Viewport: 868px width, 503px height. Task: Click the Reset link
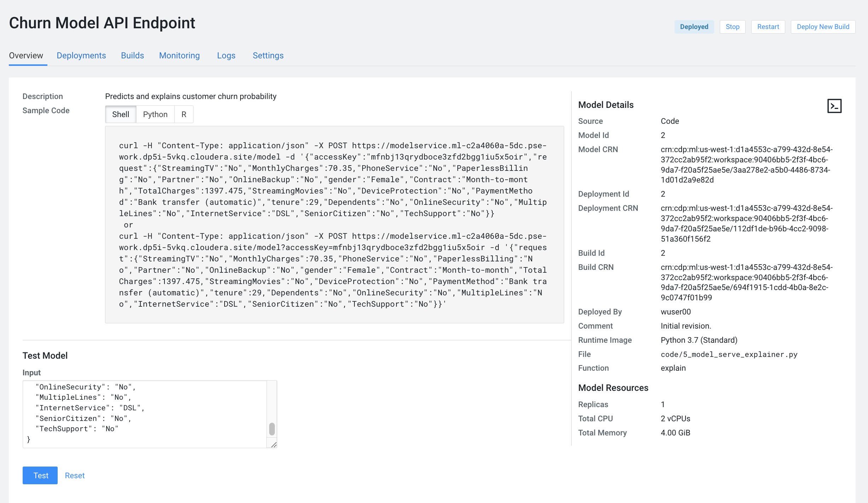(75, 475)
